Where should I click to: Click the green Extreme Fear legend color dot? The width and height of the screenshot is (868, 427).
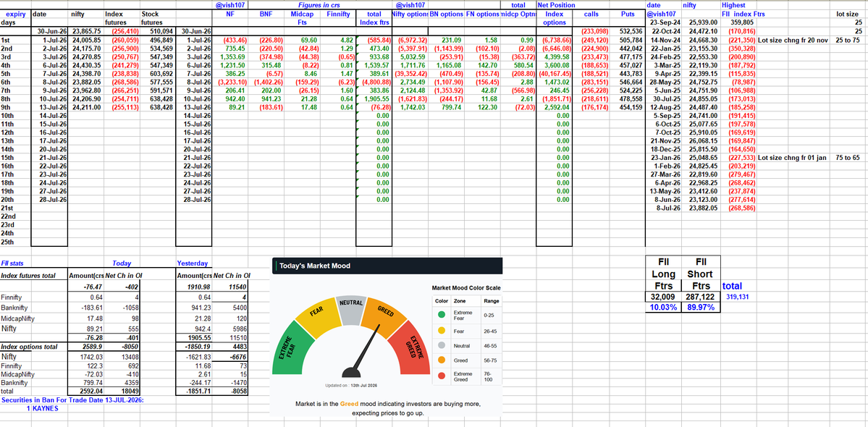(x=441, y=316)
